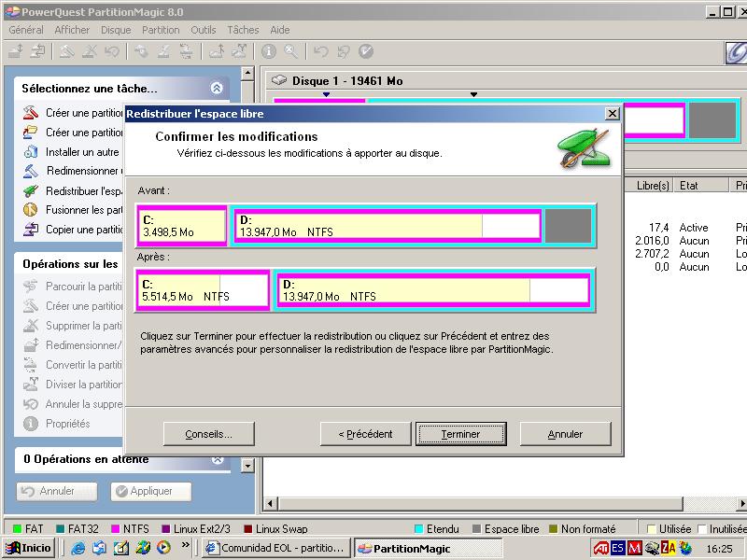This screenshot has width=747, height=560.
Task: Open the Disque menu
Action: [x=116, y=30]
